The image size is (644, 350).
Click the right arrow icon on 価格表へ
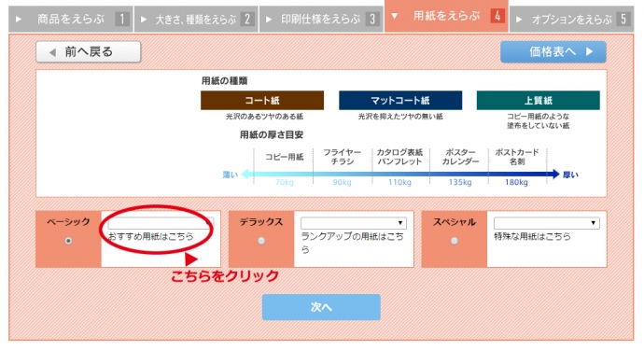click(x=589, y=51)
